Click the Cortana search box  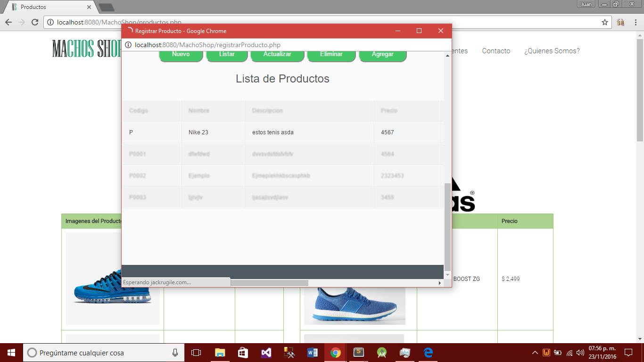(104, 353)
